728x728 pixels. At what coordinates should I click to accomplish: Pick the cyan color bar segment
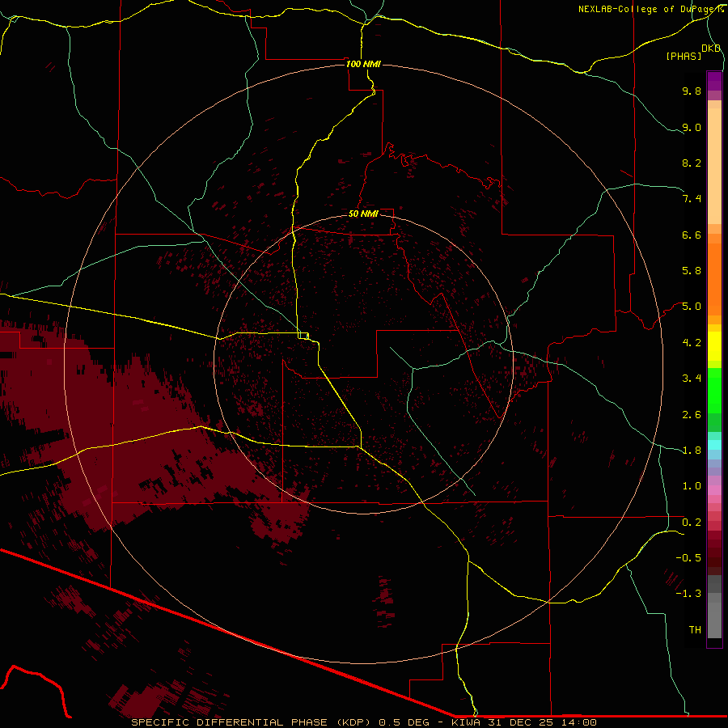coord(714,445)
